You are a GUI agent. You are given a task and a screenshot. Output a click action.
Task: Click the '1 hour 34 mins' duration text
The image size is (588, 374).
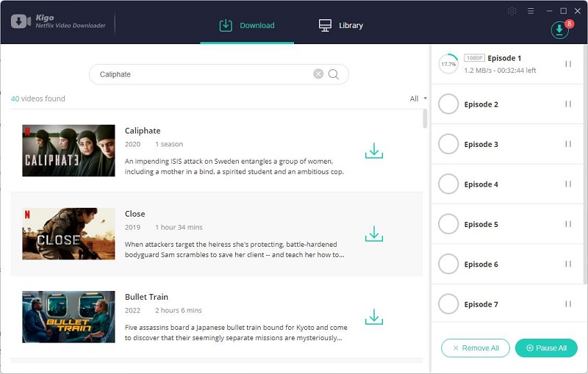[x=179, y=228]
